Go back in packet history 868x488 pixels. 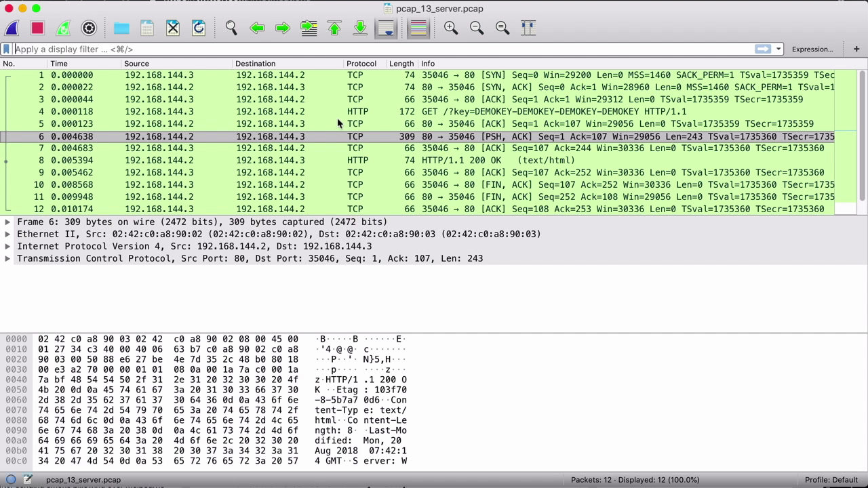[257, 28]
